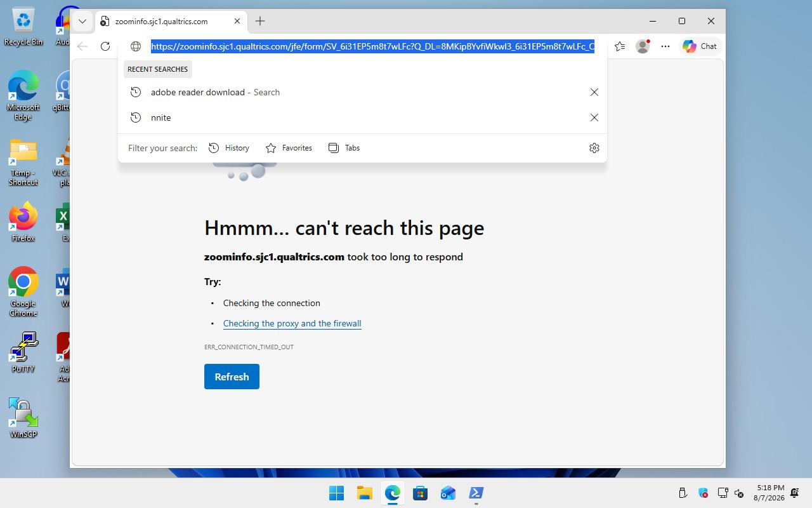This screenshot has width=812, height=508.
Task: Open Microsoft Store from the taskbar
Action: (x=420, y=493)
